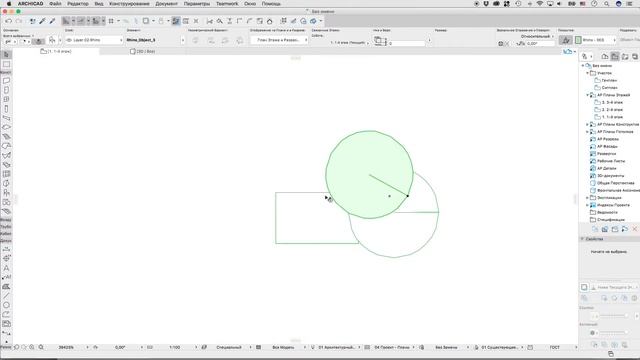
Task: Select the Line tool in the toolbox
Action: [x=6, y=296]
